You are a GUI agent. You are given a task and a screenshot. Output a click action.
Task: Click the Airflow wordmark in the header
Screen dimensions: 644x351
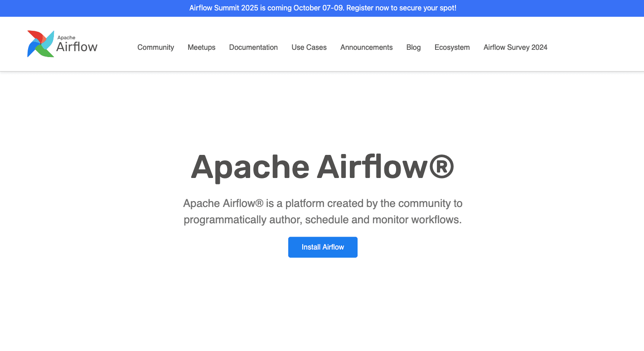coord(77,47)
